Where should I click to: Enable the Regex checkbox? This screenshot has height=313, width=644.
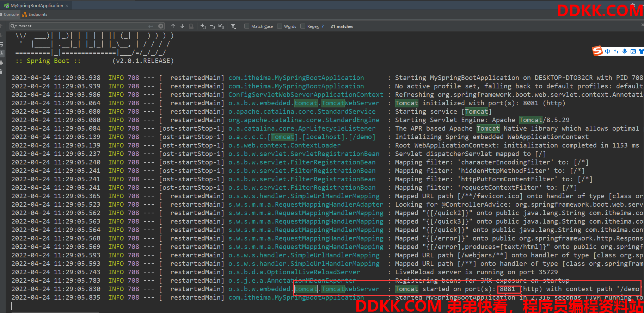pos(303,26)
